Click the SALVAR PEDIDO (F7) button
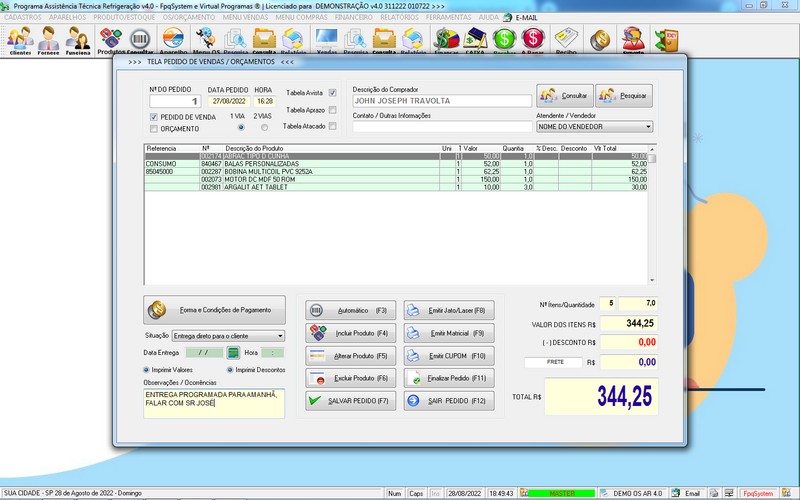This screenshot has width=800, height=500. 349,401
